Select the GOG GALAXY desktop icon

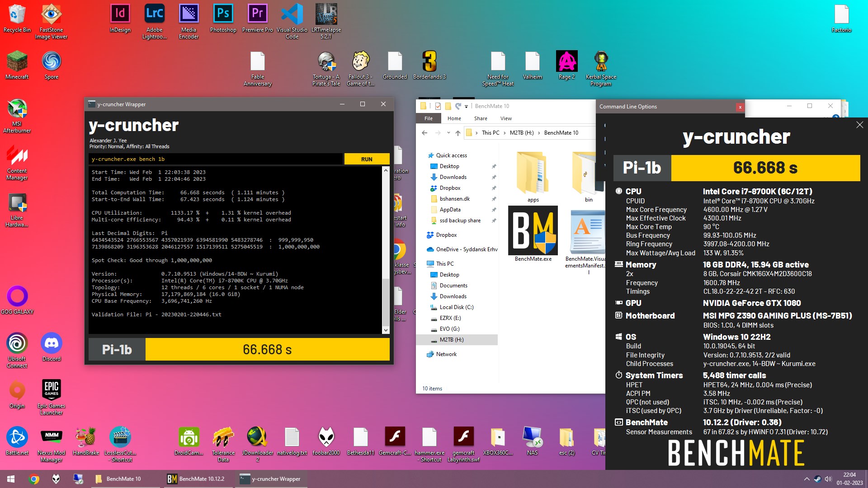tap(17, 300)
